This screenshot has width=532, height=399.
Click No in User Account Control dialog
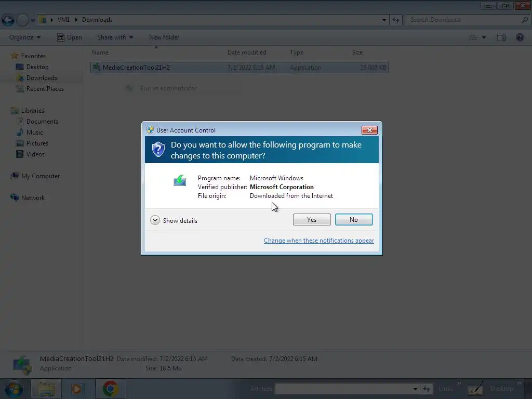353,220
